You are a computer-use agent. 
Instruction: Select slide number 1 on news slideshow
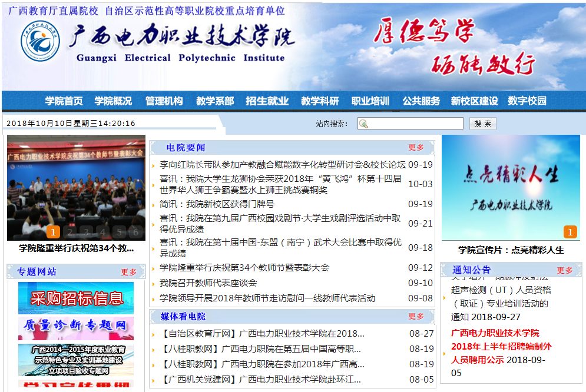(x=53, y=232)
